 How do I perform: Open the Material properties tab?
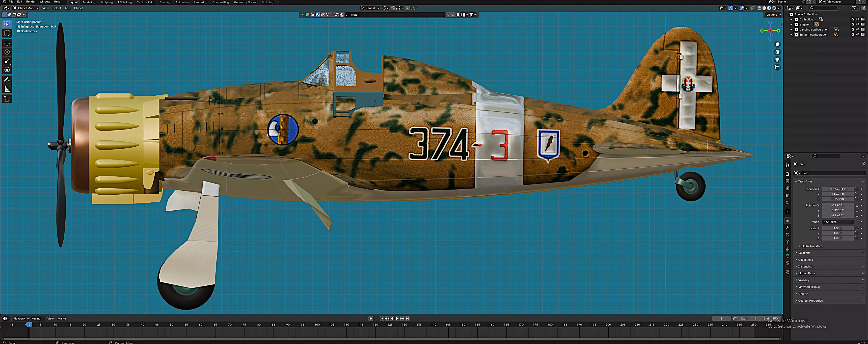[788, 263]
